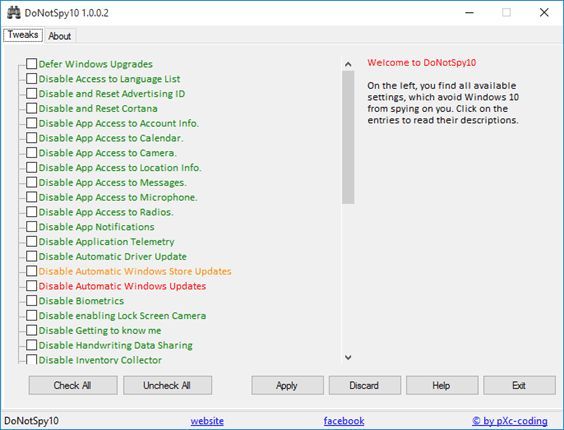Tick Disable App Access to Calendar checkbox
The height and width of the screenshot is (430, 564).
pyautogui.click(x=31, y=137)
